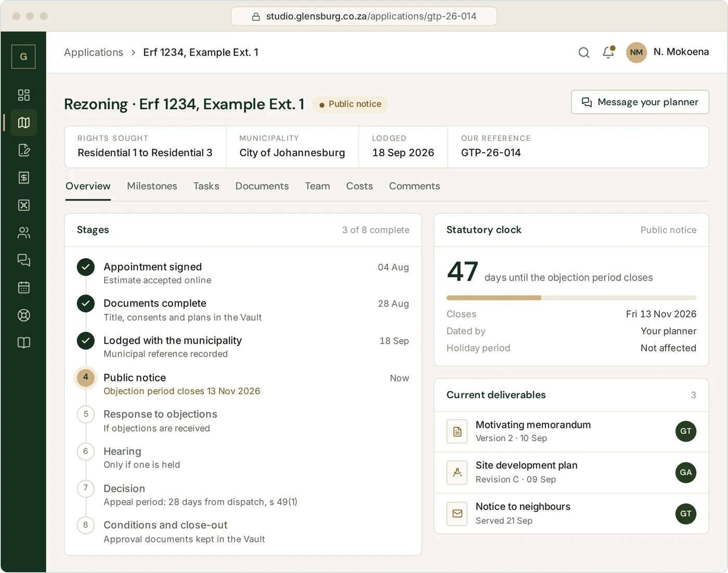
Task: Open the people team icon in sidebar
Action: pyautogui.click(x=23, y=233)
